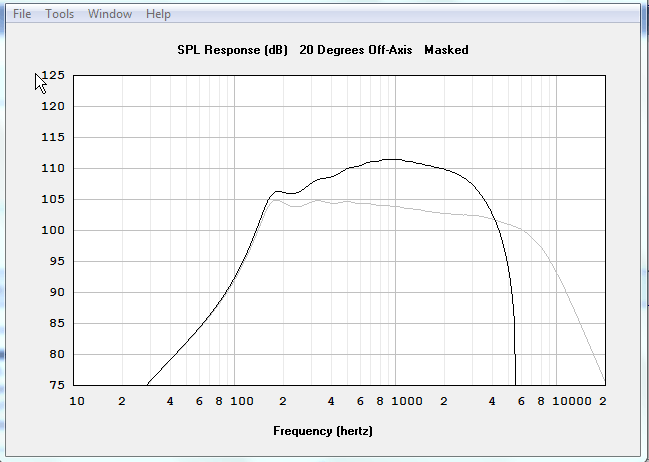The height and width of the screenshot is (462, 649).
Task: Click the 115 value on the dB axis
Action: 53,137
